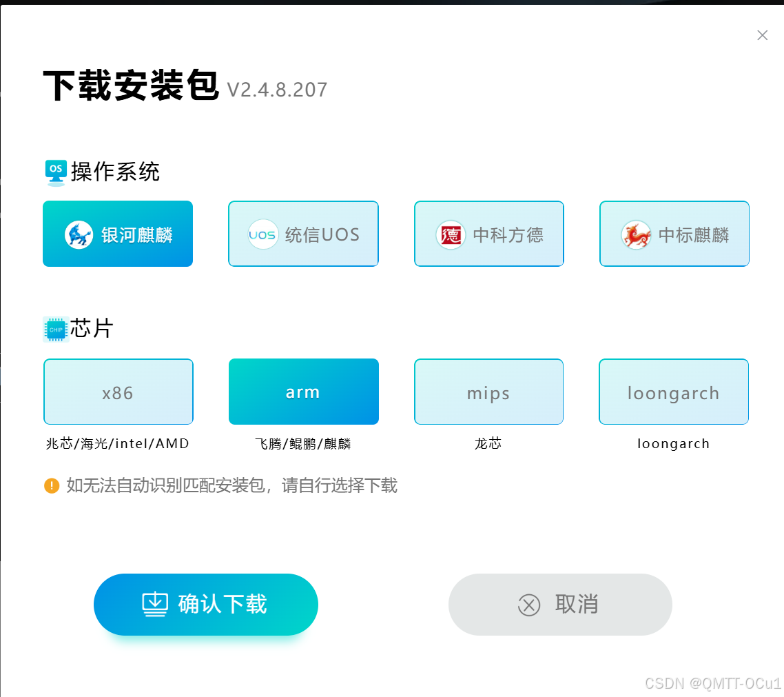Image resolution: width=784 pixels, height=697 pixels.
Task: Click the version text V2.4.8.207
Action: 278,90
